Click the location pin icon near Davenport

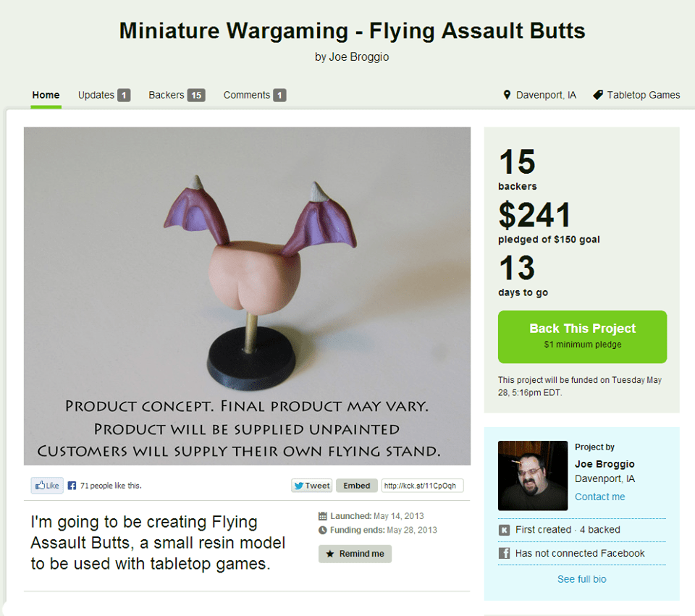(507, 95)
